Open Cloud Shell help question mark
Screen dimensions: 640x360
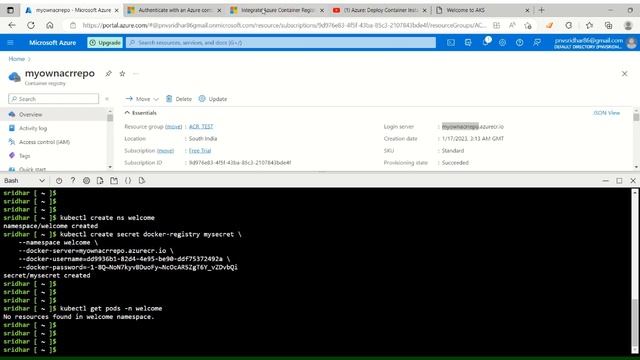click(x=73, y=180)
